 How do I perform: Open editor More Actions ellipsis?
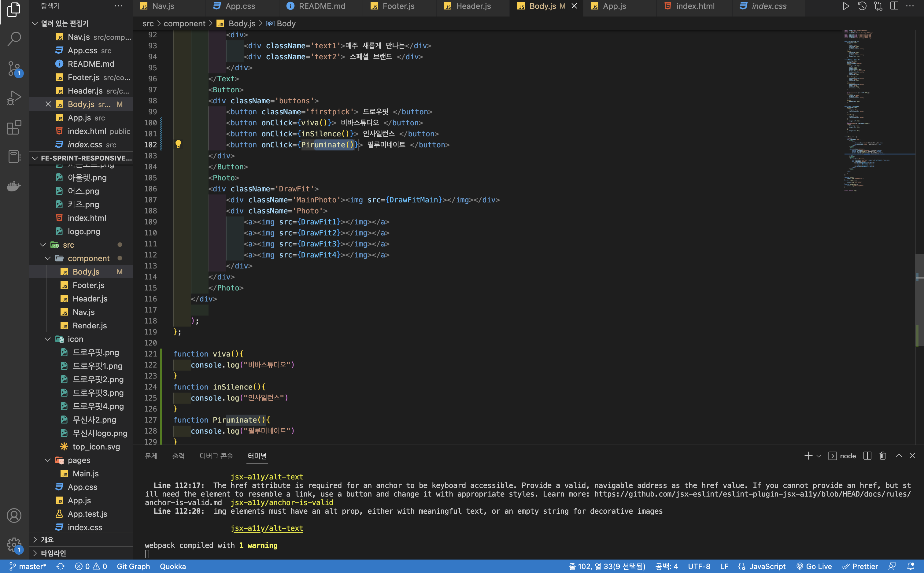point(910,6)
